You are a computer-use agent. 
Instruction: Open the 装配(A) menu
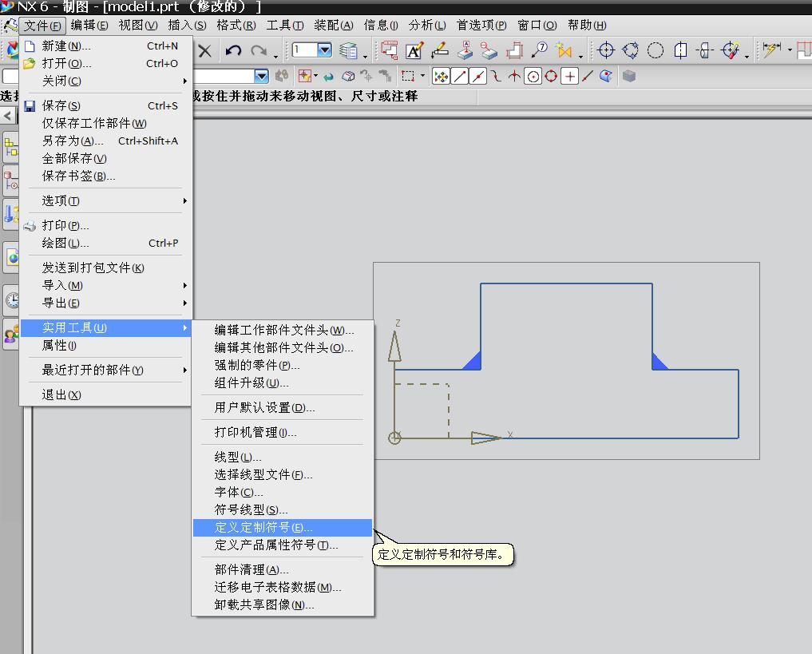pyautogui.click(x=334, y=26)
